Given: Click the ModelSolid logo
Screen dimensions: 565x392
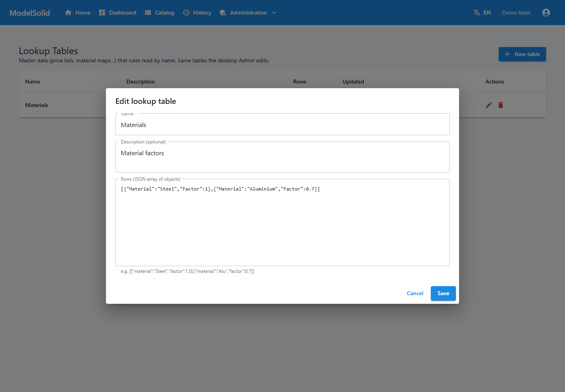Looking at the screenshot, I should click(x=30, y=13).
